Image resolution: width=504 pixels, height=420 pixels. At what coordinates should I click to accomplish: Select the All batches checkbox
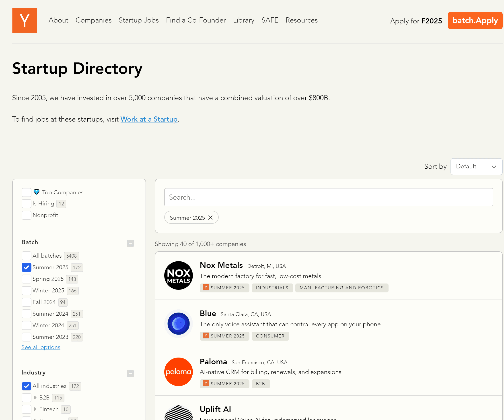pyautogui.click(x=26, y=256)
